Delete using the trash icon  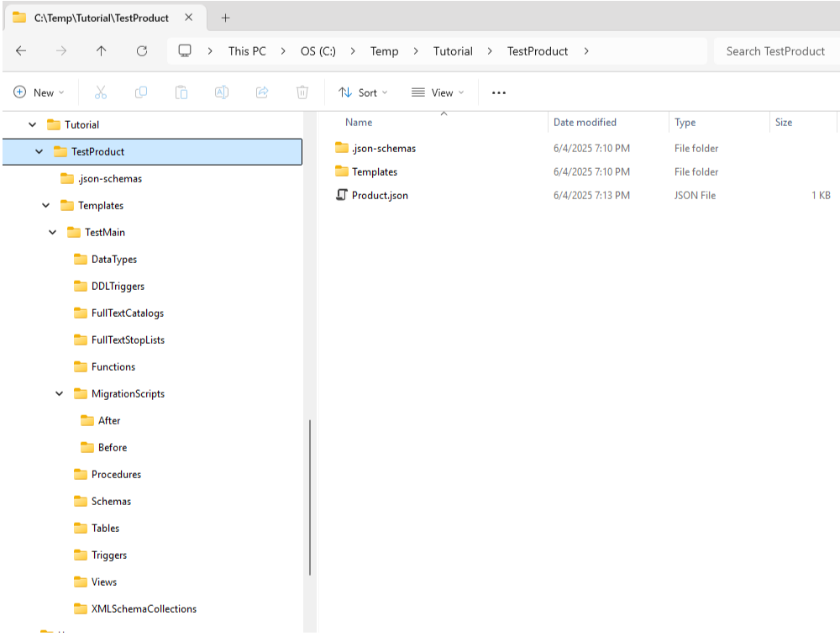point(302,92)
